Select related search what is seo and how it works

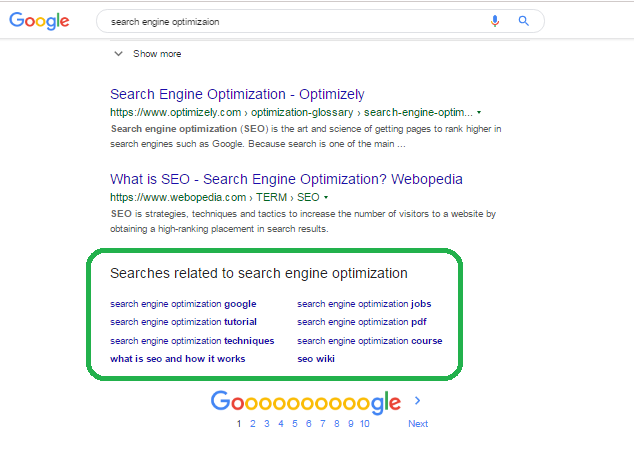[178, 359]
